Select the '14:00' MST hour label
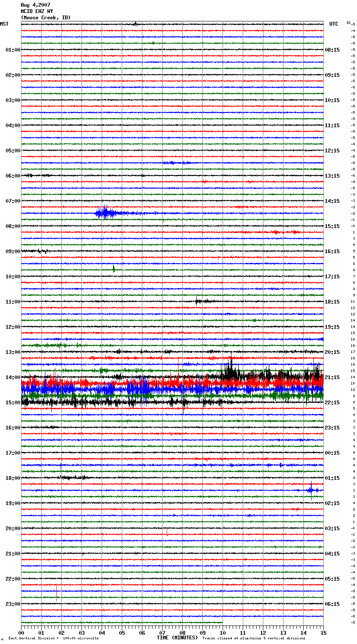Screen dimensions: 357x644 click(13, 377)
